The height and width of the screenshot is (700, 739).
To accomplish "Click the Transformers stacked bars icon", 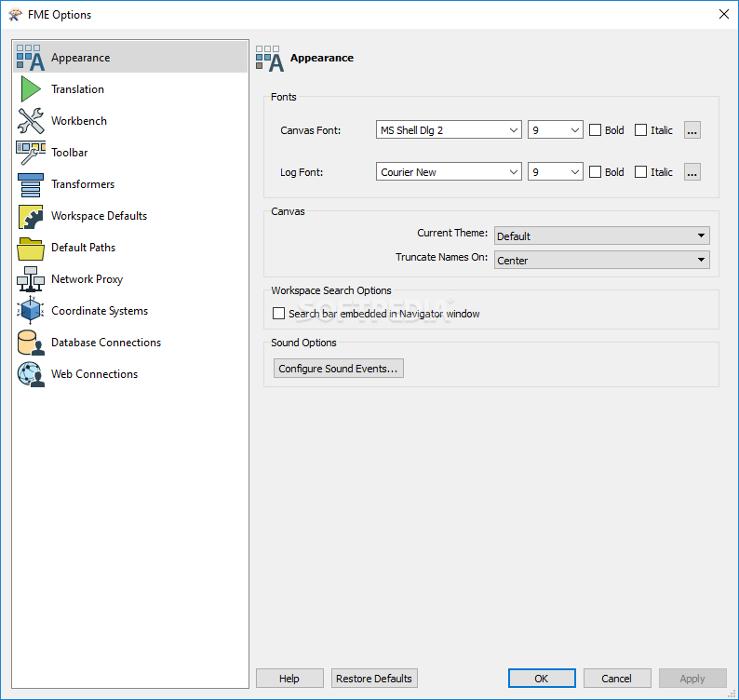I will pyautogui.click(x=31, y=184).
